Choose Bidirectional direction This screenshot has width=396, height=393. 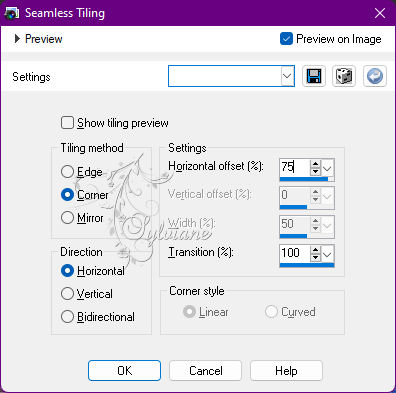pos(67,317)
